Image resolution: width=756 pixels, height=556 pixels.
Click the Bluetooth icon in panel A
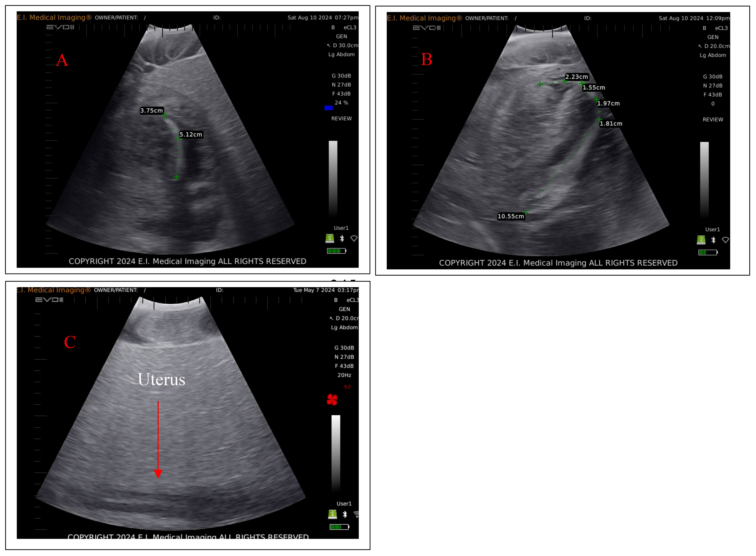click(x=342, y=238)
